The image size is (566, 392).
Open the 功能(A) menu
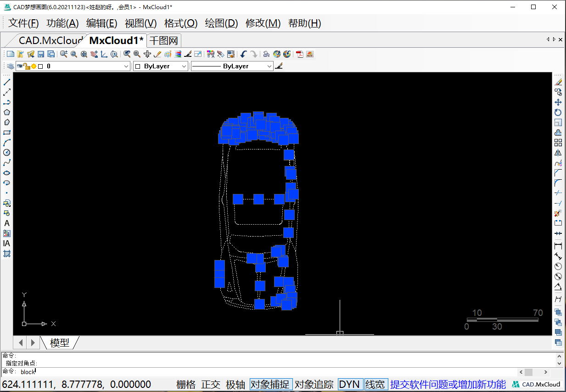click(x=62, y=23)
